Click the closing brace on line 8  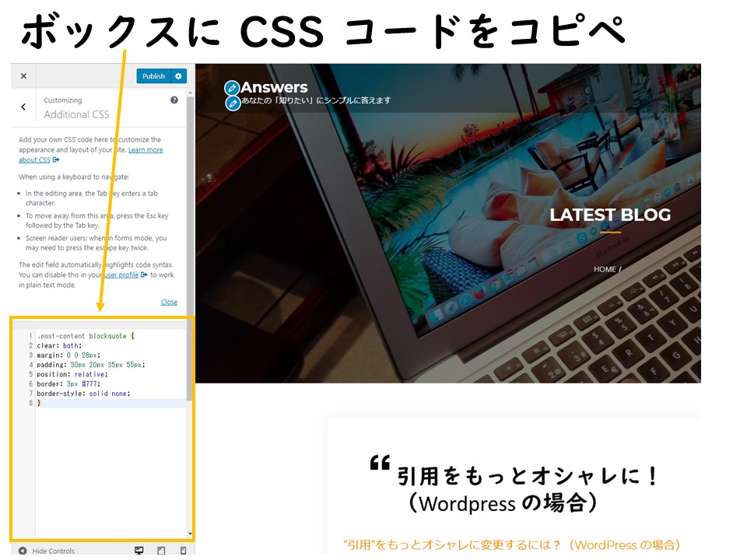(39, 403)
